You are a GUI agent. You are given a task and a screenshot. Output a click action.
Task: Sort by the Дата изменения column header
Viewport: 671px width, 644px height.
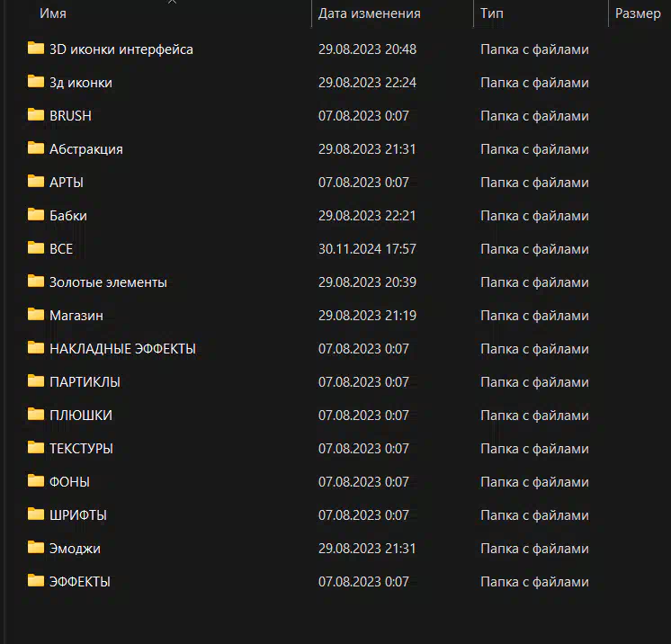pos(370,13)
